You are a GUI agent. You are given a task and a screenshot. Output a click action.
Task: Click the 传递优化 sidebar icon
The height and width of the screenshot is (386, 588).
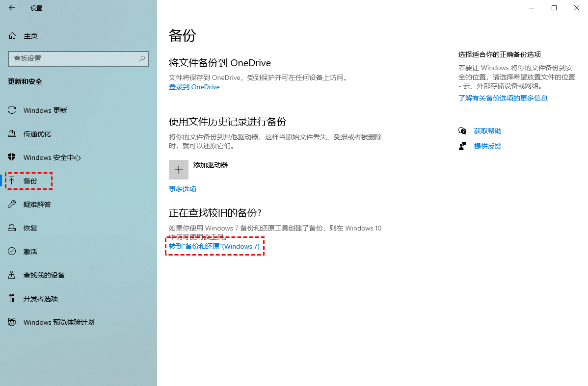(x=12, y=134)
